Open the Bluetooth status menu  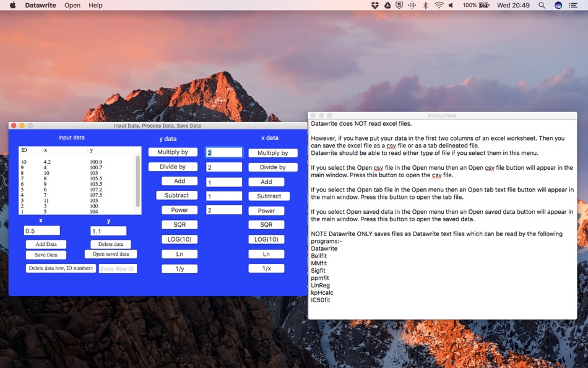[x=425, y=5]
